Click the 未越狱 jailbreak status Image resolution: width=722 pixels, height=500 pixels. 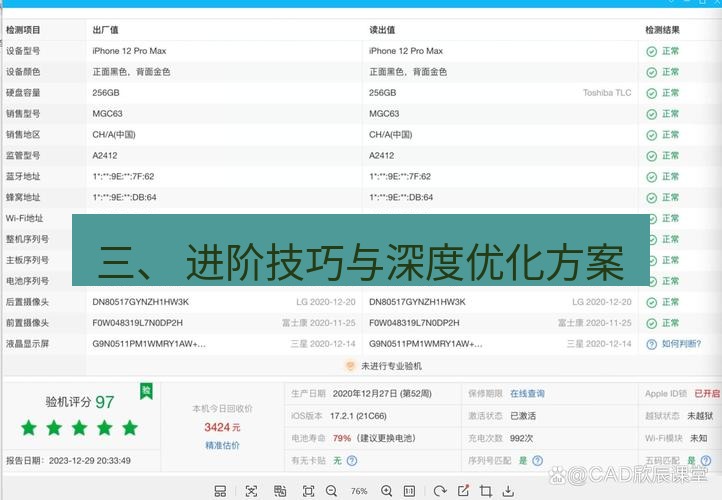coord(700,416)
